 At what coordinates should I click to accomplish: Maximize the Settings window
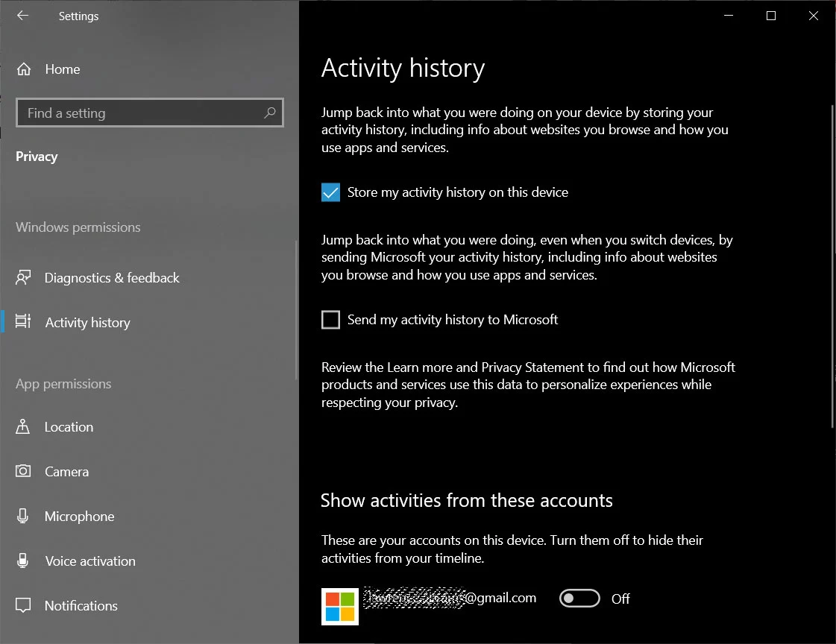771,16
